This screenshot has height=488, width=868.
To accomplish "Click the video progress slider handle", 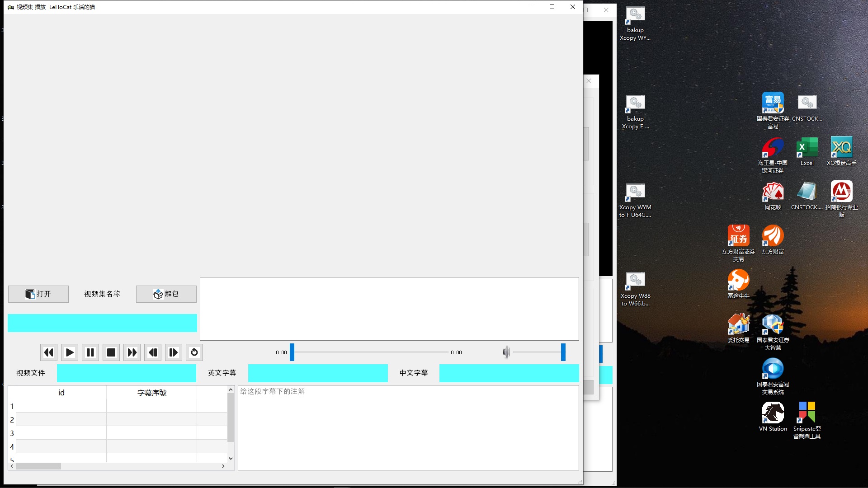I will tap(292, 352).
